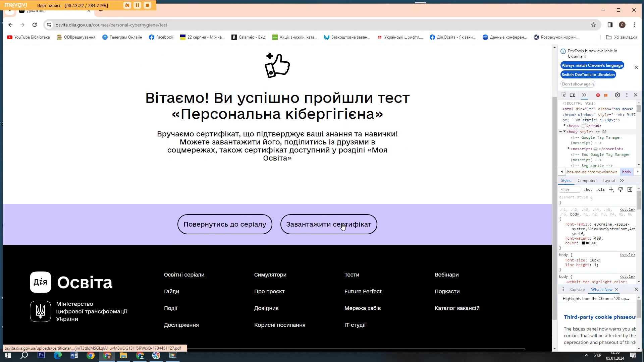Pause the Movavi screen recording
The width and height of the screenshot is (644, 362).
[137, 5]
